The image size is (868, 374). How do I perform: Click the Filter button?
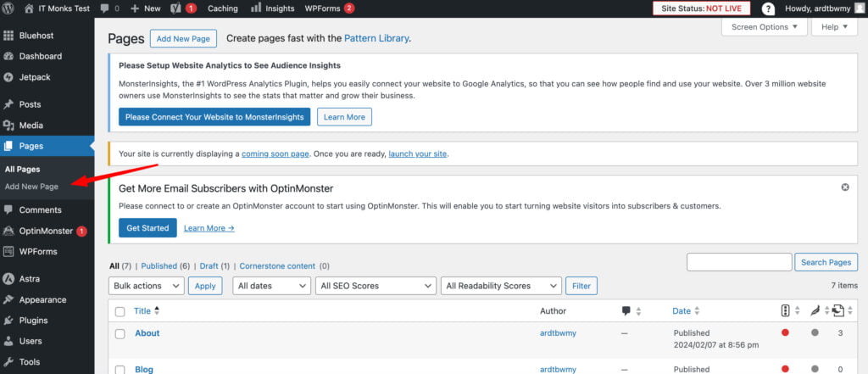pyautogui.click(x=581, y=286)
